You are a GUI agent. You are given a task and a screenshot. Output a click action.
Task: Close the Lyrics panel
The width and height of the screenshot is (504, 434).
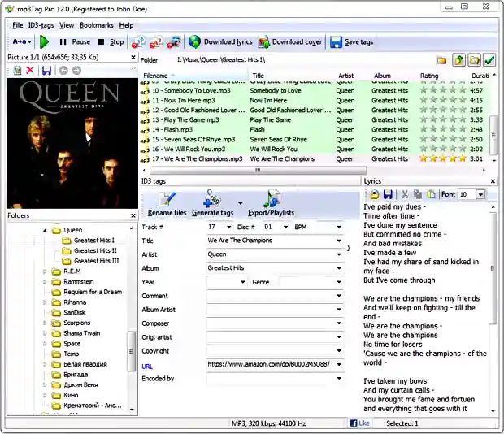pyautogui.click(x=493, y=181)
